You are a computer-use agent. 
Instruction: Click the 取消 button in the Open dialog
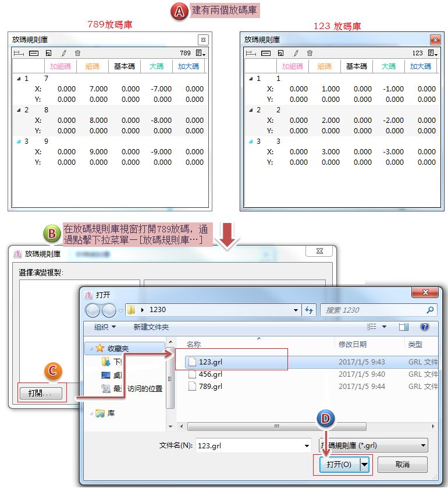[402, 465]
